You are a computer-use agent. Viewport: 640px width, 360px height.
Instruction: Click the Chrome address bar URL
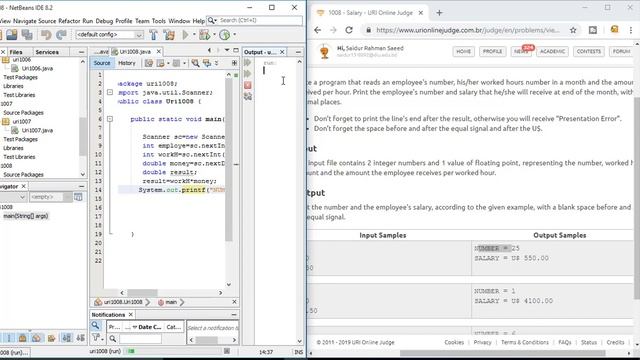click(467, 30)
